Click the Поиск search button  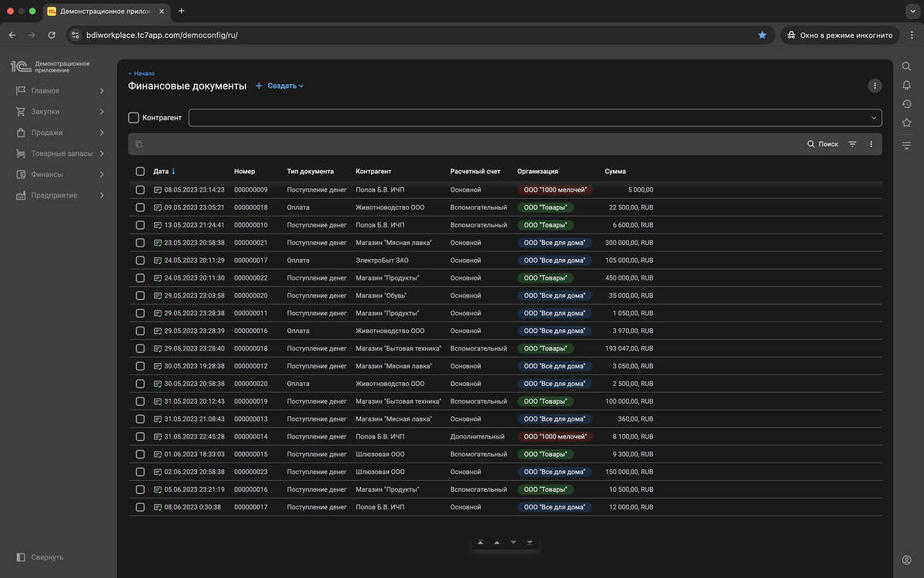pos(822,144)
